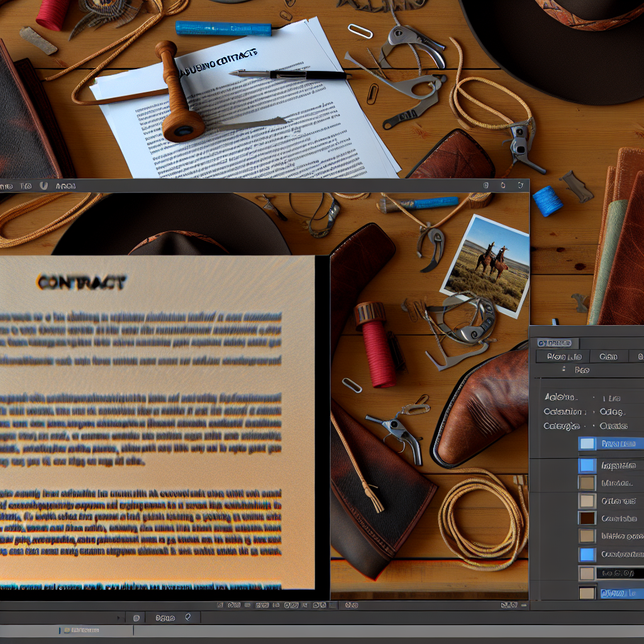Switch to the second tab in the side panel
The width and height of the screenshot is (644, 644).
(x=608, y=357)
